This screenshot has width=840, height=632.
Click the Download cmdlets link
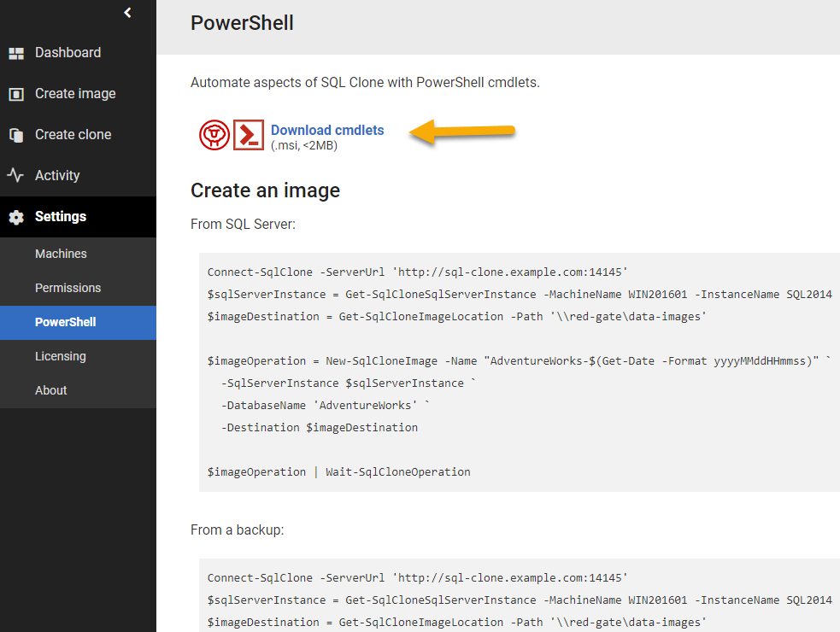(327, 130)
